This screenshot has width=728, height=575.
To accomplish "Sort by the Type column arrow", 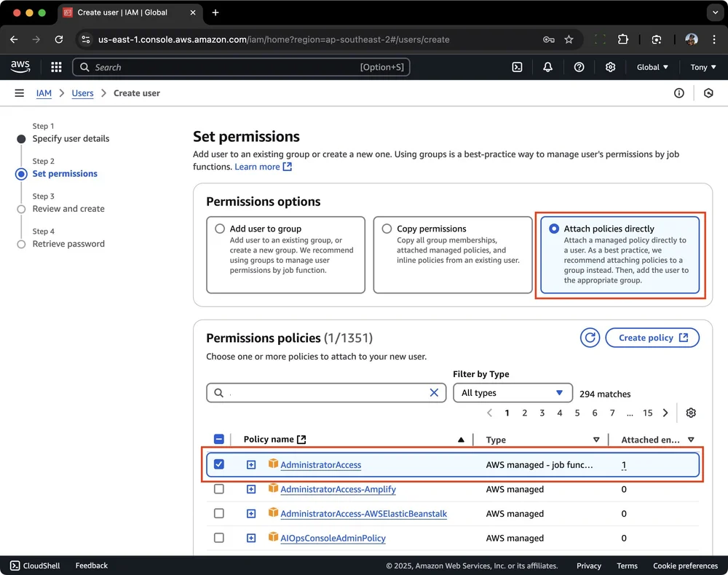I will [596, 440].
